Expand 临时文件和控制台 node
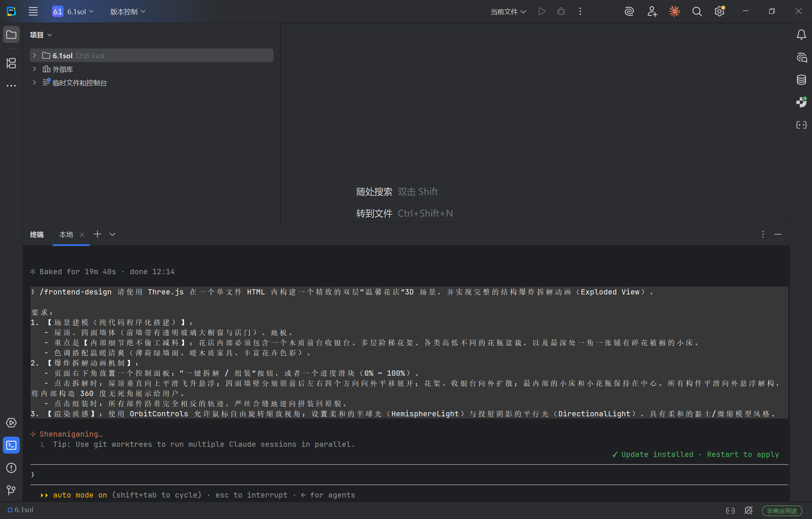 click(34, 82)
